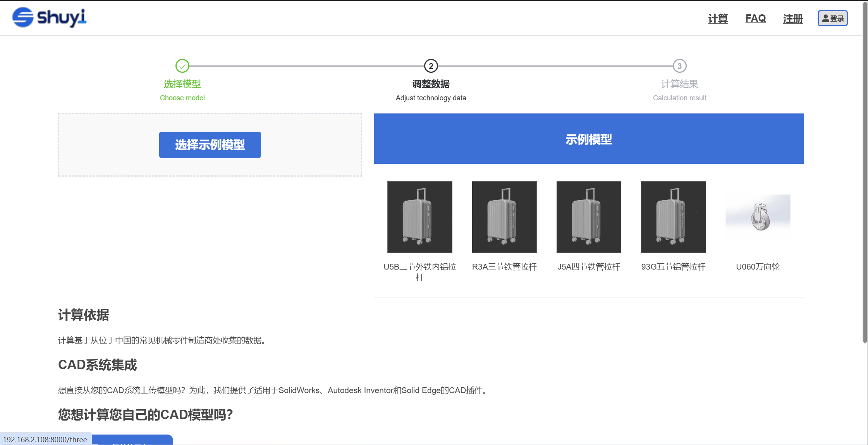Select the 93G五节铝管拉杆 thumbnail
This screenshot has width=868, height=445.
[x=673, y=217]
